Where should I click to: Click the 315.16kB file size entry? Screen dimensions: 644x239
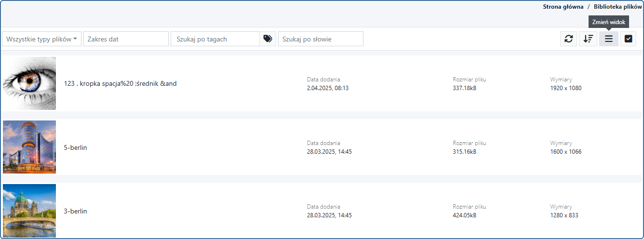pyautogui.click(x=464, y=152)
